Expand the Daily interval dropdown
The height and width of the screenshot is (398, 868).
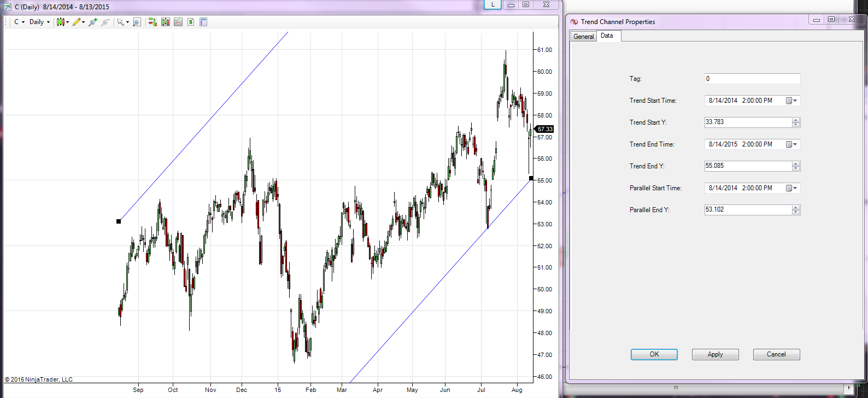click(x=40, y=22)
